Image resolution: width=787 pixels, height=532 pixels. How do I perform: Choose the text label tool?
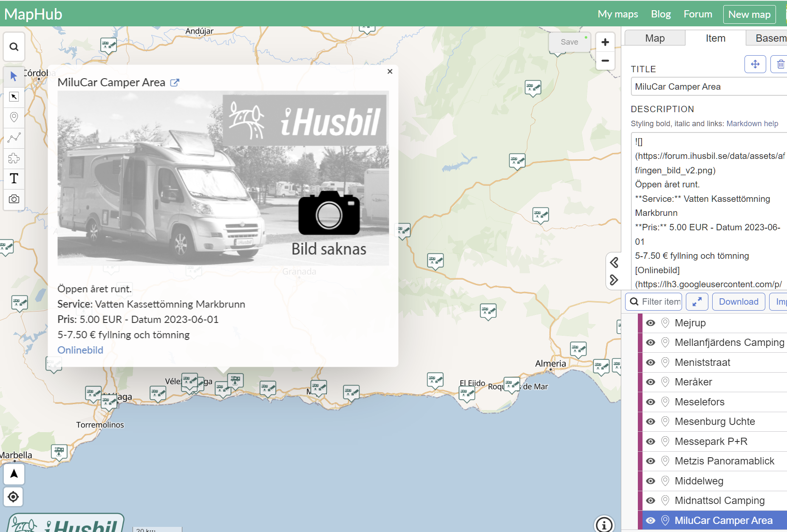14,178
